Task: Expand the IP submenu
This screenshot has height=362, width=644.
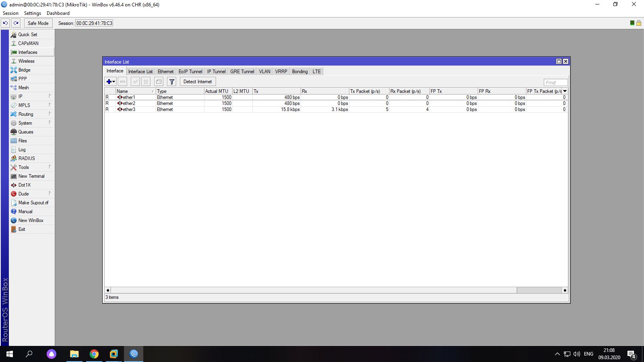Action: tap(32, 97)
